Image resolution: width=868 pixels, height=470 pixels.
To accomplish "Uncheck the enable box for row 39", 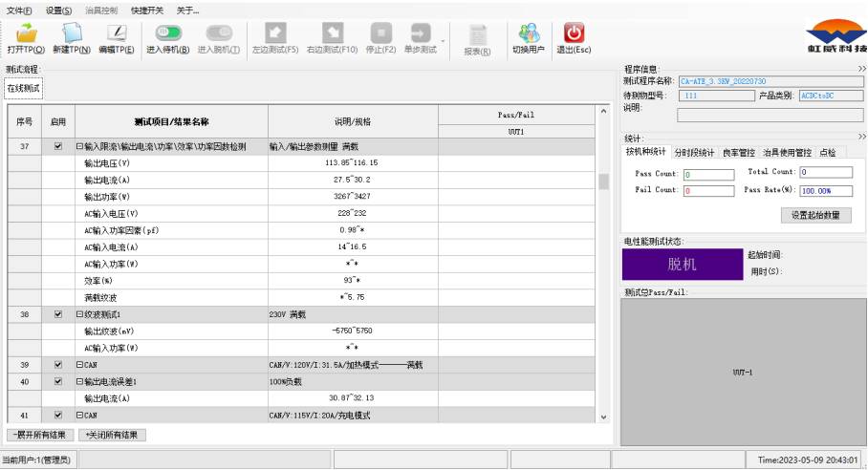I will (58, 365).
